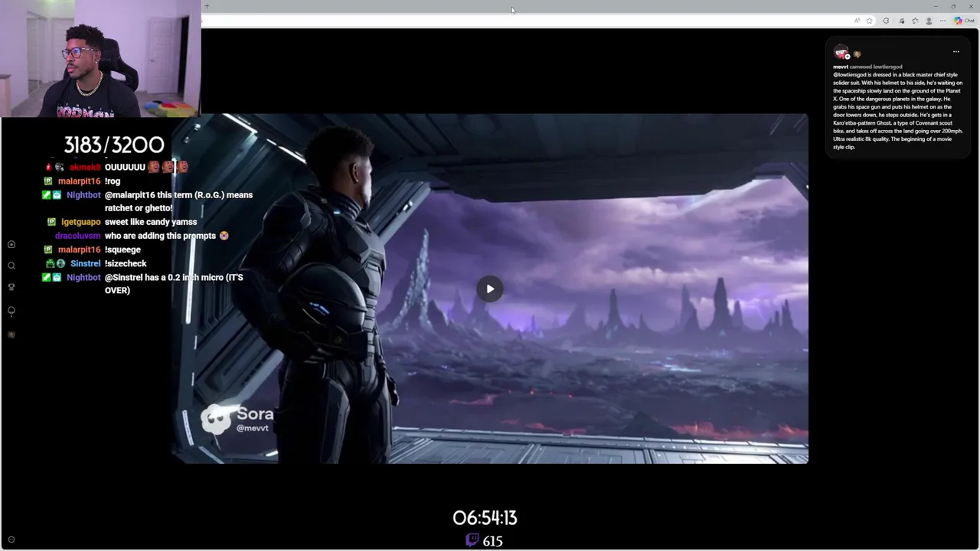The width and height of the screenshot is (980, 551).
Task: Open the Sora profile avatar in sidebar
Action: coord(11,334)
